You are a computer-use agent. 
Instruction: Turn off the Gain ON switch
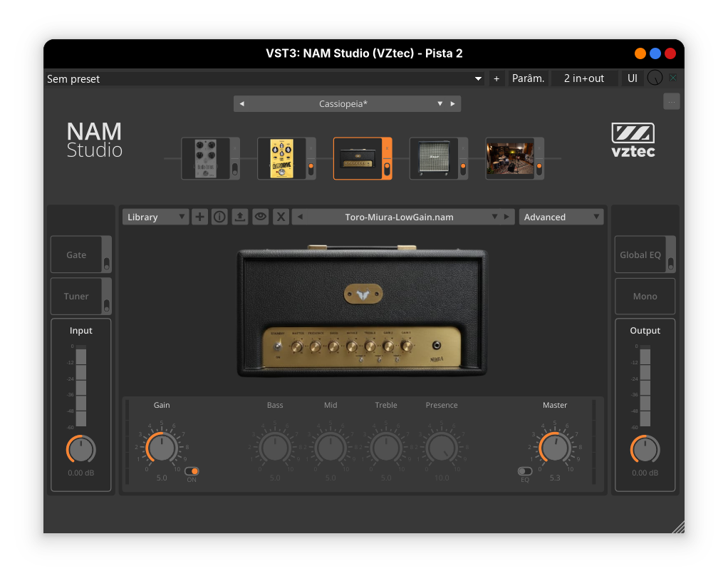click(192, 471)
